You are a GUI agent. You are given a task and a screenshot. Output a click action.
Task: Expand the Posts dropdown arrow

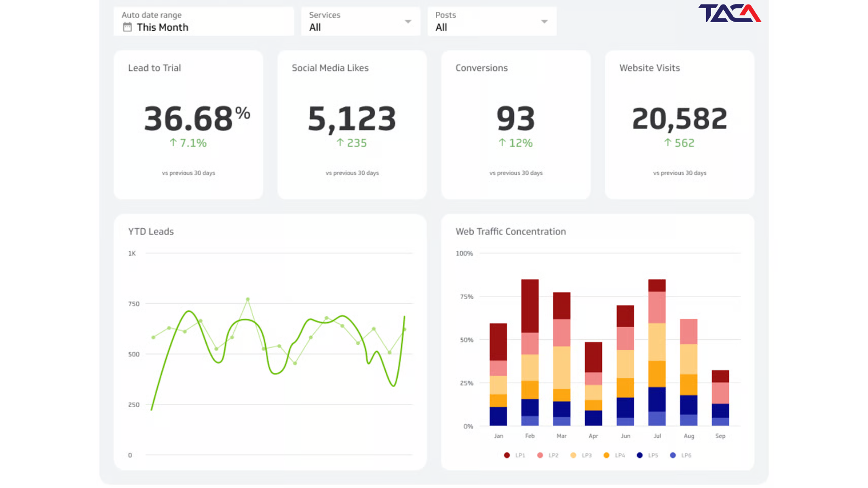[544, 22]
